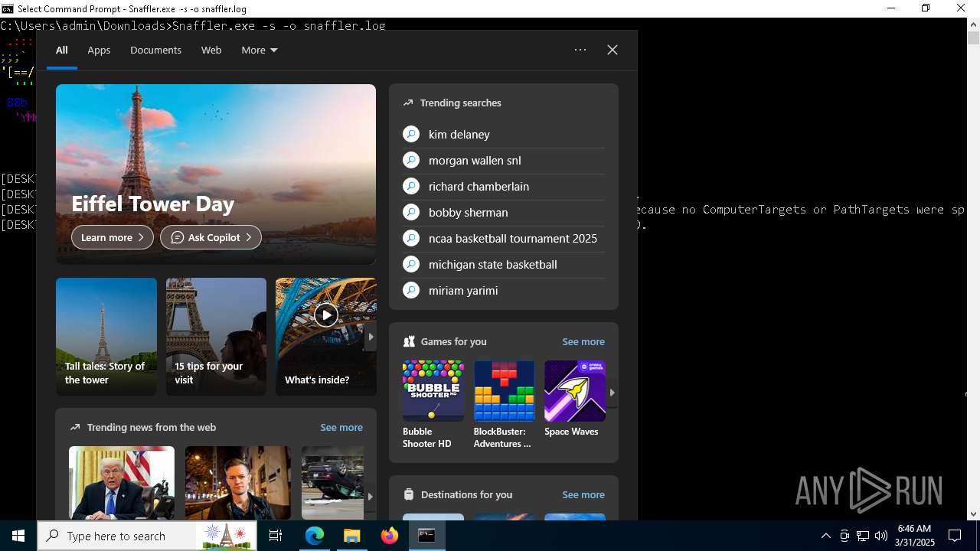Click search icon beside bobby sherman
The image size is (980, 551).
pos(411,212)
